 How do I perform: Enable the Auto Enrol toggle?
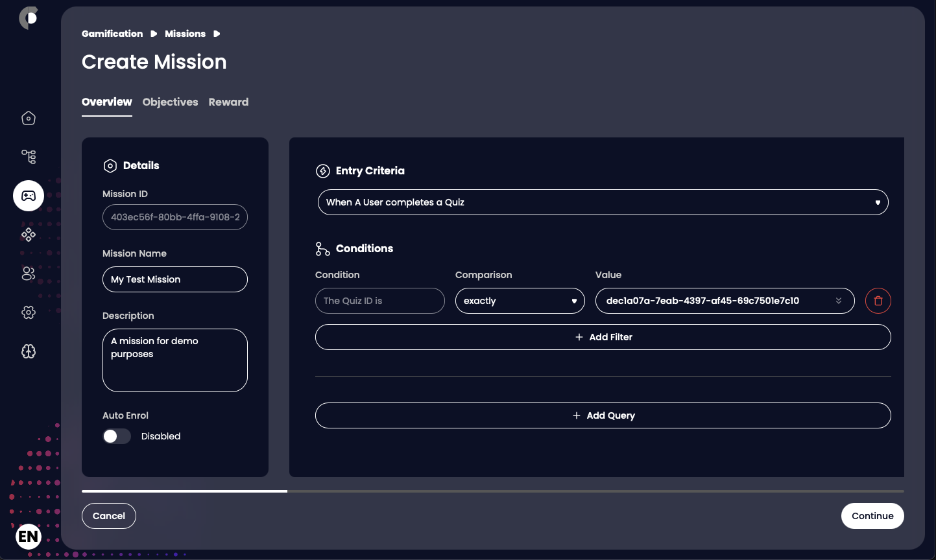[117, 436]
